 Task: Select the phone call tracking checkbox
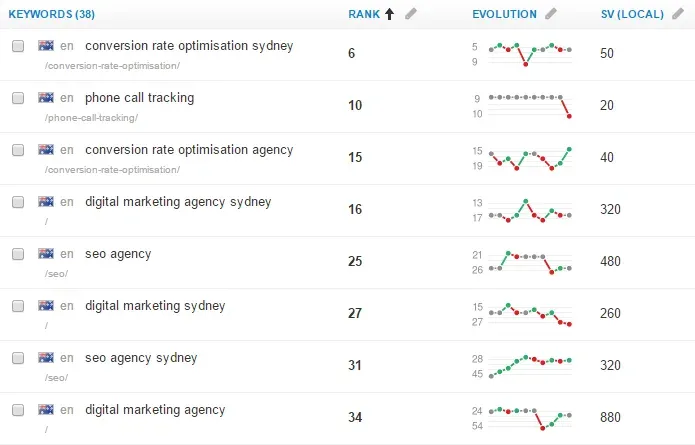point(18,98)
